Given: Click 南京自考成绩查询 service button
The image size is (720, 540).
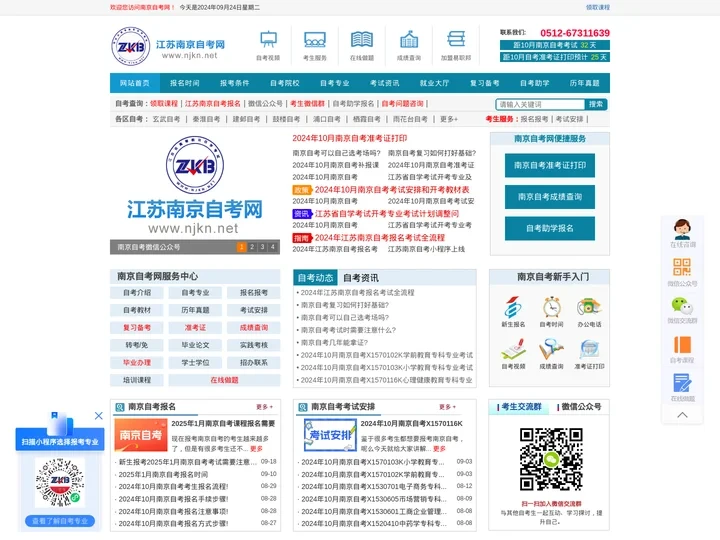Looking at the screenshot, I should [x=550, y=197].
